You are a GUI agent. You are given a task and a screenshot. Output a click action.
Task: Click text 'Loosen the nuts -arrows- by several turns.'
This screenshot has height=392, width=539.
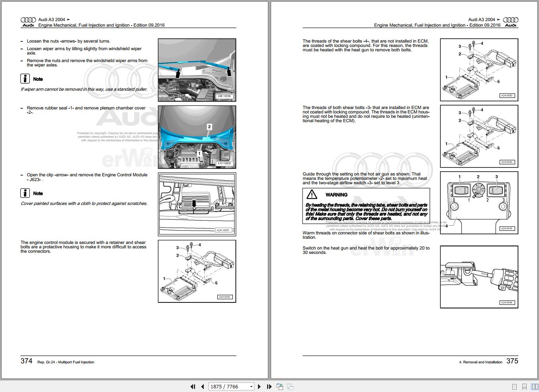tap(68, 41)
